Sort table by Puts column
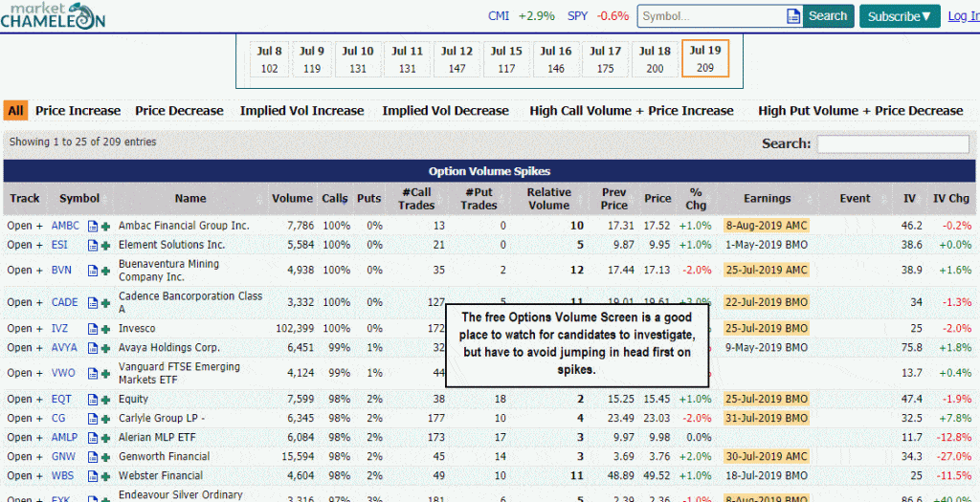 [368, 199]
